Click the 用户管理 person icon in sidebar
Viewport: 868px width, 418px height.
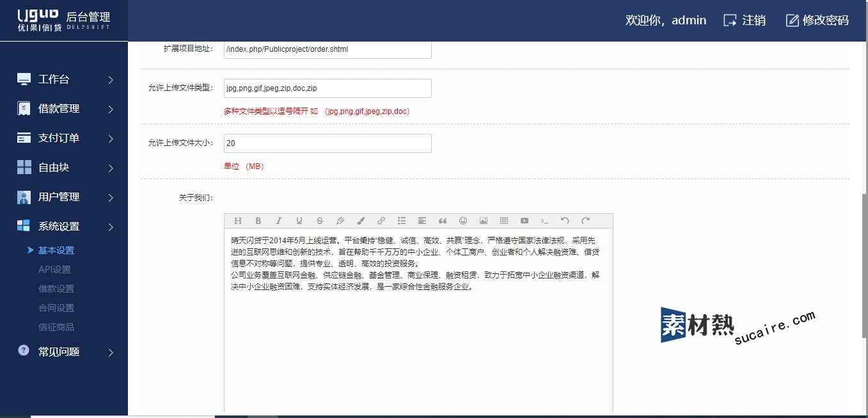click(x=24, y=197)
